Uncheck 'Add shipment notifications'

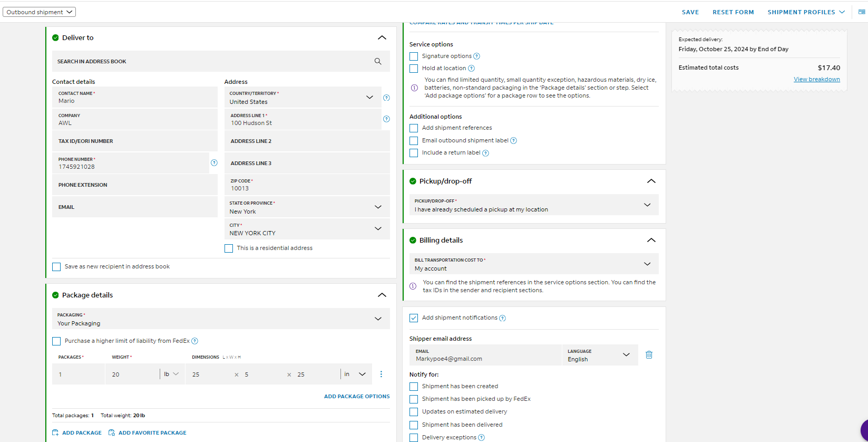point(414,318)
